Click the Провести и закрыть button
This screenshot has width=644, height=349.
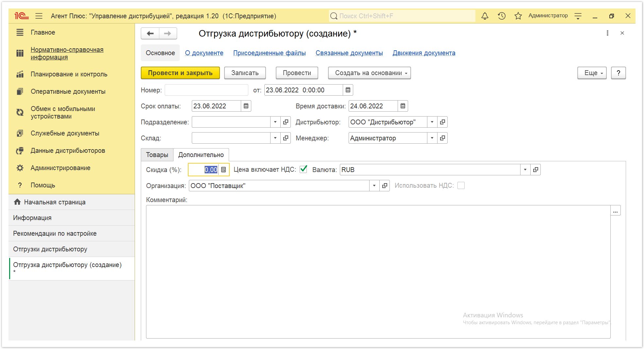point(180,73)
